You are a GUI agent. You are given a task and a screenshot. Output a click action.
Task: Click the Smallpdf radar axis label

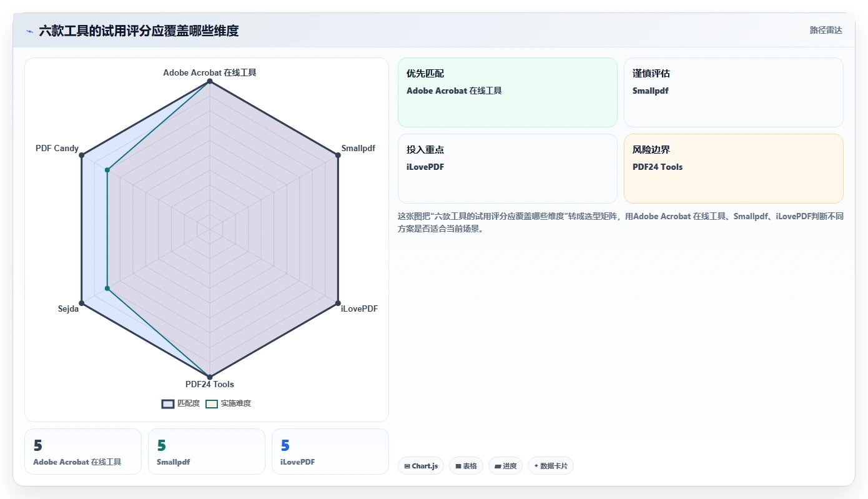(x=358, y=149)
